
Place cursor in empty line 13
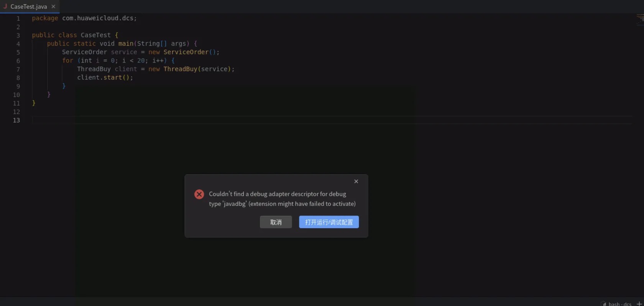[x=332, y=120]
